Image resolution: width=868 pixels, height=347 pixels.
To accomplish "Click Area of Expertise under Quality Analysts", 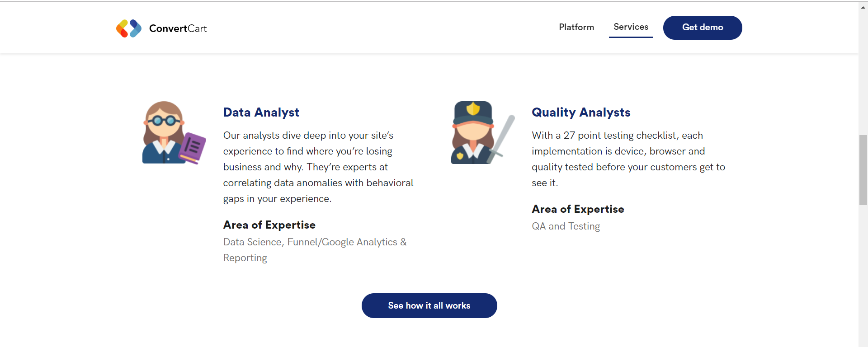I will 578,209.
